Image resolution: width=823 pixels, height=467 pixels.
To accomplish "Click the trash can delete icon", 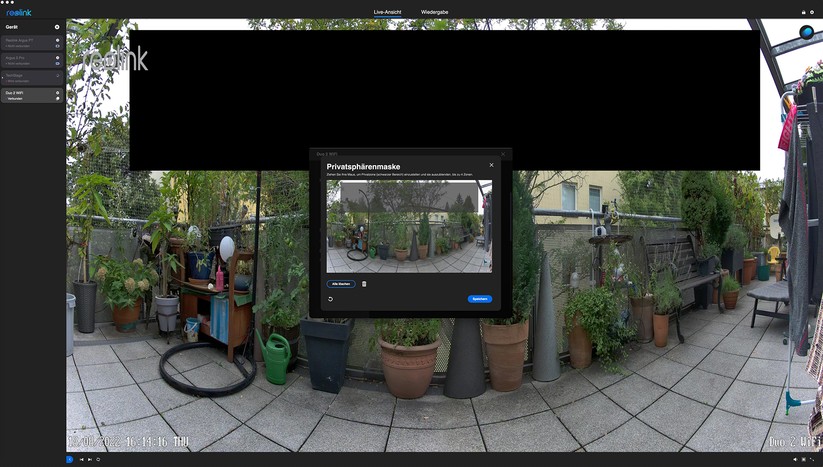I will pyautogui.click(x=364, y=284).
